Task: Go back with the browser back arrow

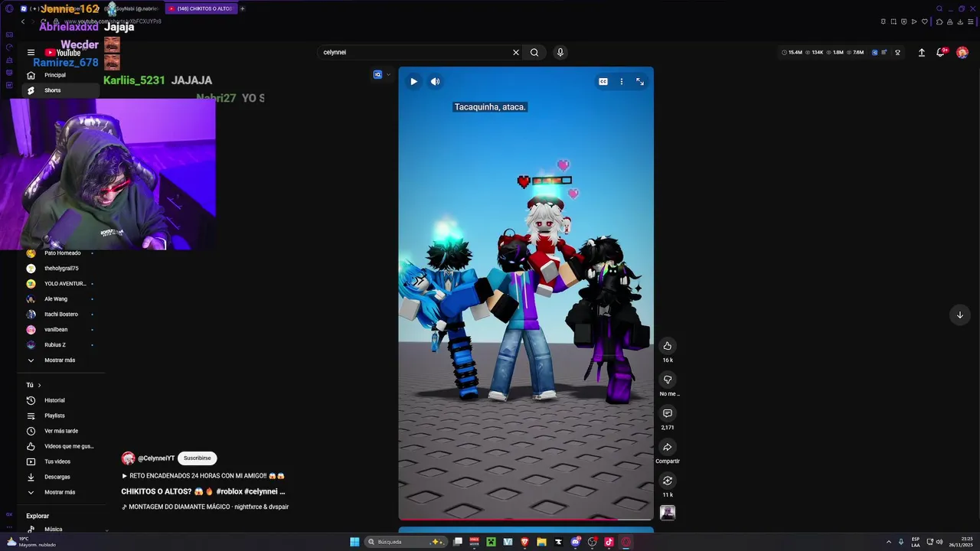Action: tap(23, 21)
